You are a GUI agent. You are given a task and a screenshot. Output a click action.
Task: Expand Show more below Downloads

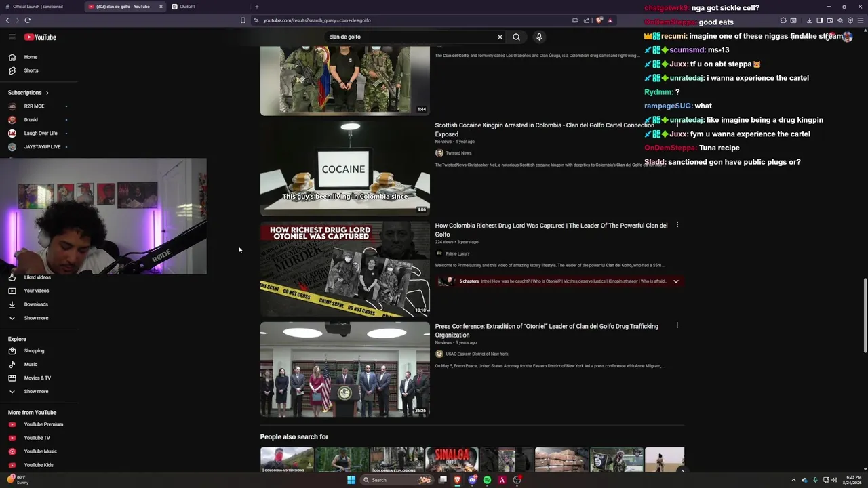click(x=36, y=318)
